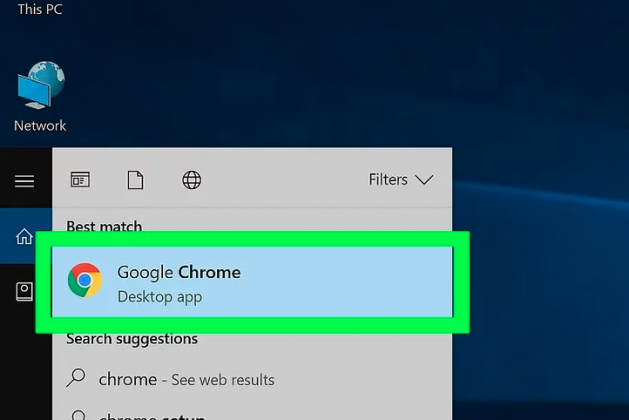This screenshot has width=629, height=420.
Task: Click the Chrome logo in best match
Action: point(85,280)
